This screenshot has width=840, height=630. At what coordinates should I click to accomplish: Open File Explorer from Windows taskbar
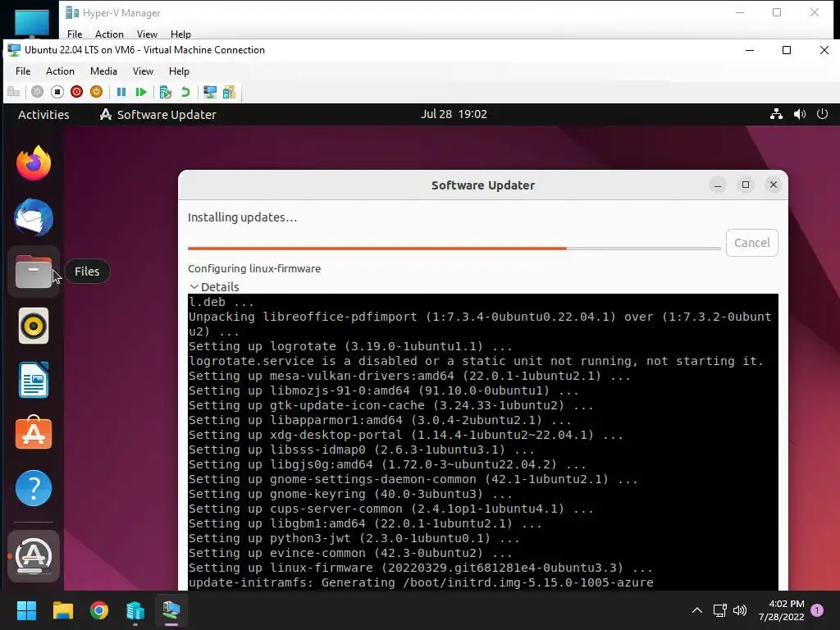click(x=62, y=610)
